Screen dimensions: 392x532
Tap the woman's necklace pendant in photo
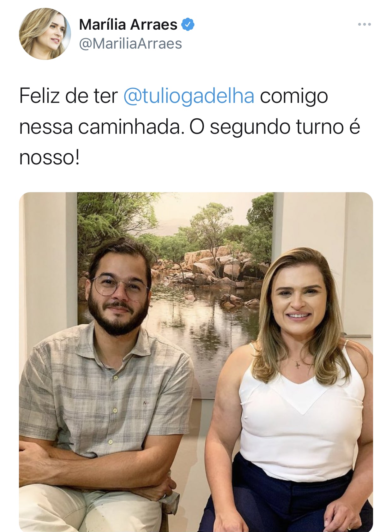[297, 365]
